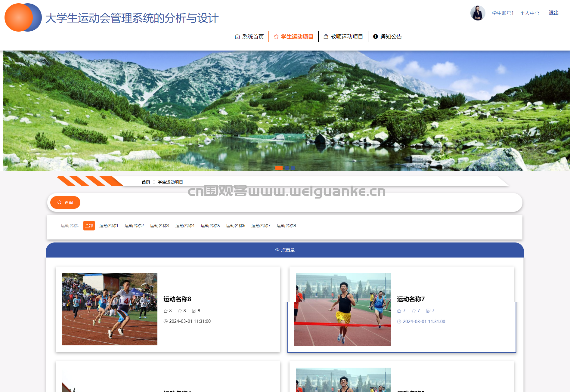Open 系统首页 navigation item
This screenshot has height=392, width=570.
click(249, 37)
